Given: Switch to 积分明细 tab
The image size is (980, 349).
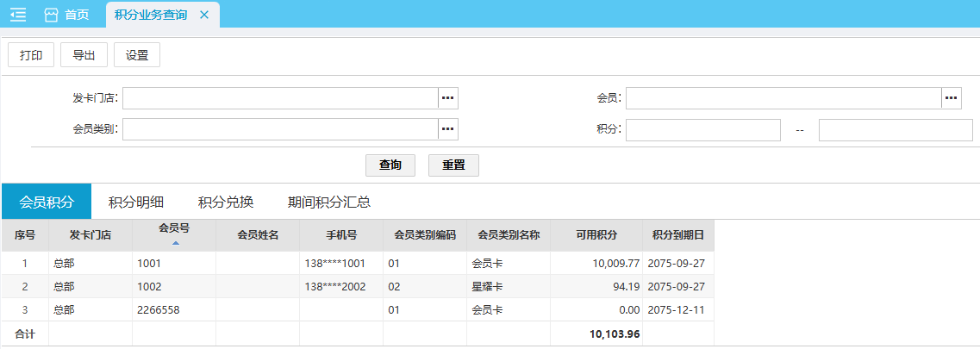Looking at the screenshot, I should (x=136, y=202).
